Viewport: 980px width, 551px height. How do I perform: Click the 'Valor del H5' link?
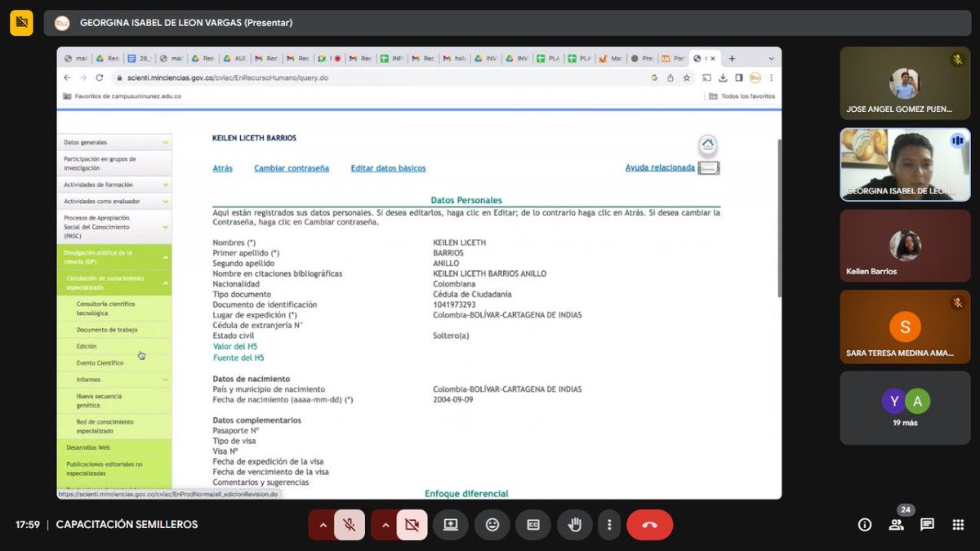pos(235,347)
